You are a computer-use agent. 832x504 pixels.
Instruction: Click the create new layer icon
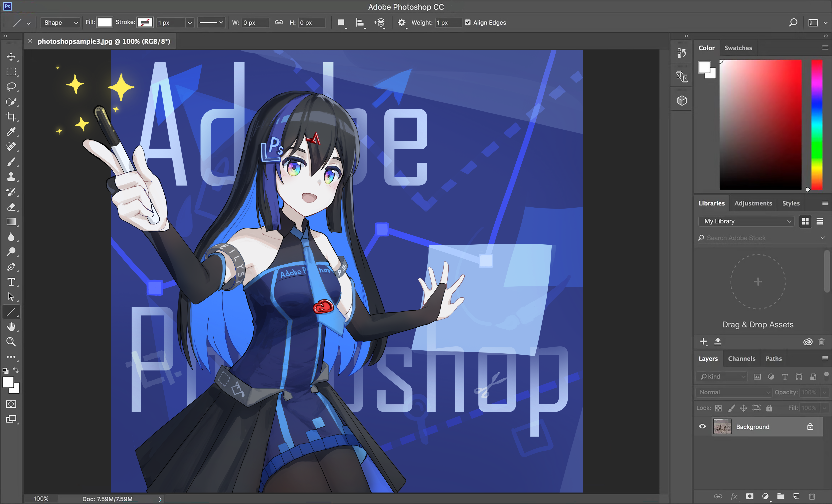(x=796, y=496)
